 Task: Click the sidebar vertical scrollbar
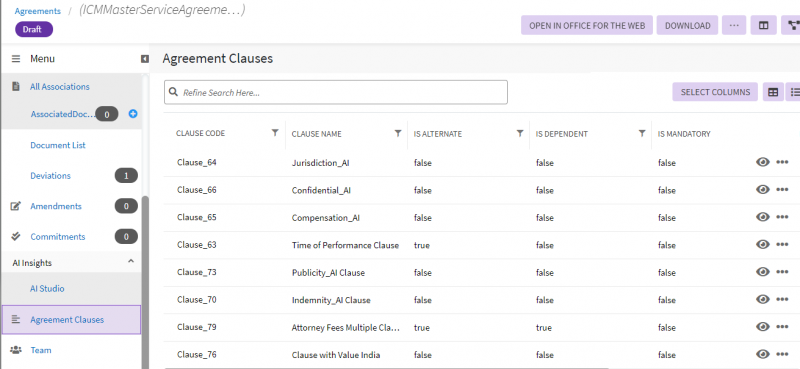click(145, 281)
